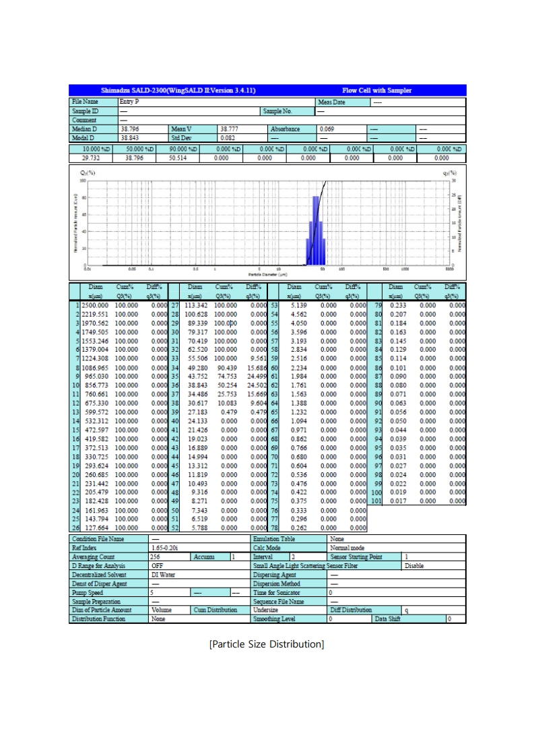Select the '10.000 %D' header cell

point(91,149)
